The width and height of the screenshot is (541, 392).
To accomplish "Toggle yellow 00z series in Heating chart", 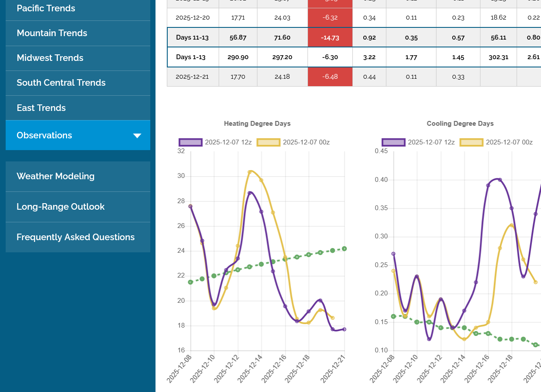I will click(268, 142).
